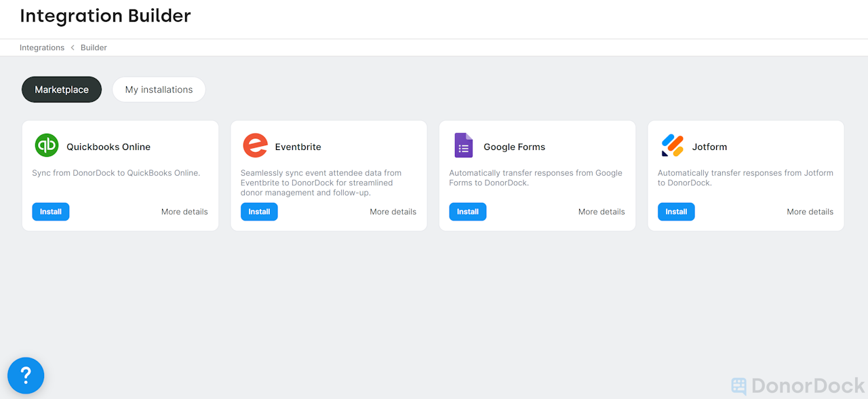Open the Integrations breadcrumb link
The height and width of the screenshot is (399, 868).
(42, 47)
